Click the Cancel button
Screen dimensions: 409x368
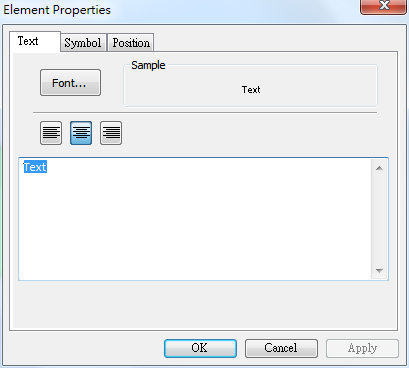(281, 348)
